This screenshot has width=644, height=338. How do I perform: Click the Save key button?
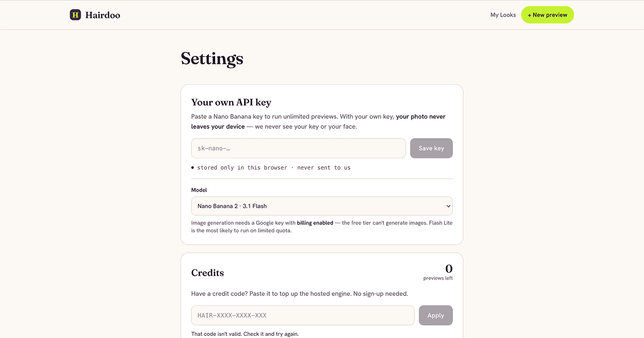pos(431,148)
